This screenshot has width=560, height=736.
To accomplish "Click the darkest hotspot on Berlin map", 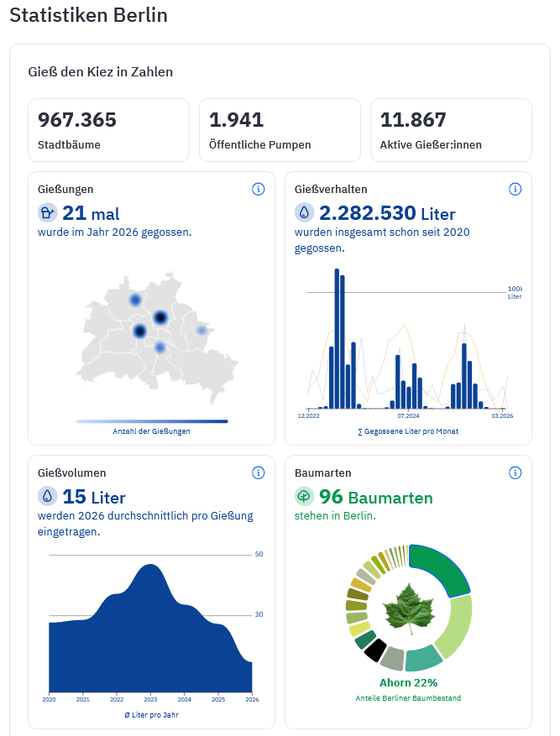I will [x=160, y=316].
